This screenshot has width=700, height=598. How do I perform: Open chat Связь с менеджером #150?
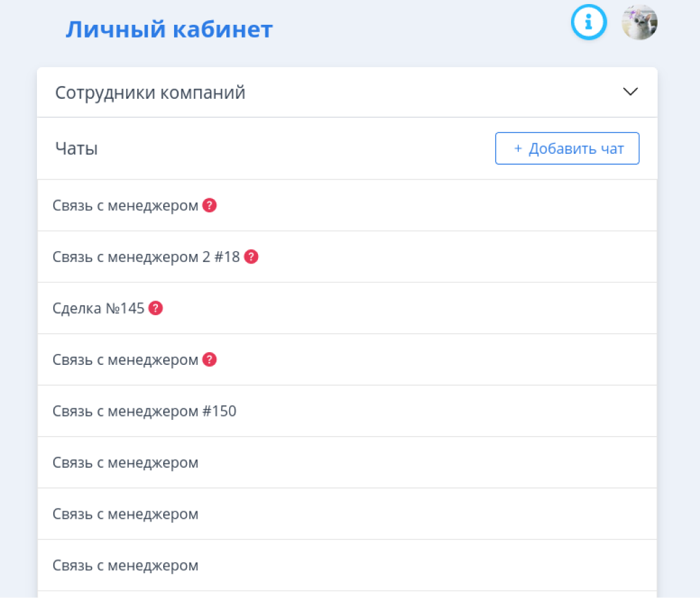tap(347, 411)
